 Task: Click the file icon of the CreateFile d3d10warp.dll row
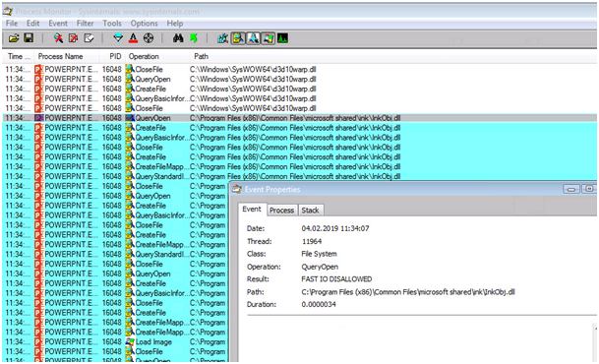[x=130, y=89]
